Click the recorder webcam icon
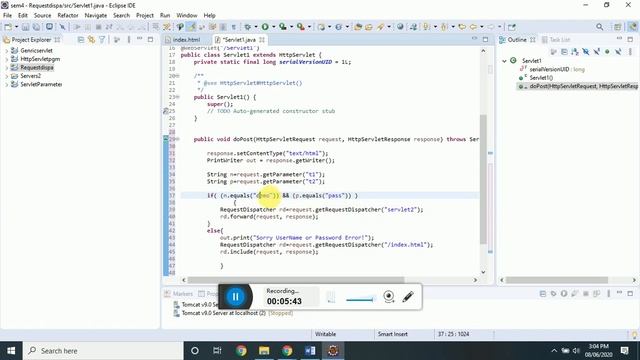This screenshot has height=360, width=640. tap(389, 296)
